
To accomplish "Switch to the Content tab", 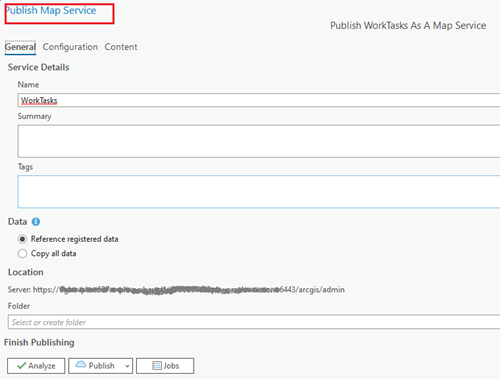I will pyautogui.click(x=121, y=47).
